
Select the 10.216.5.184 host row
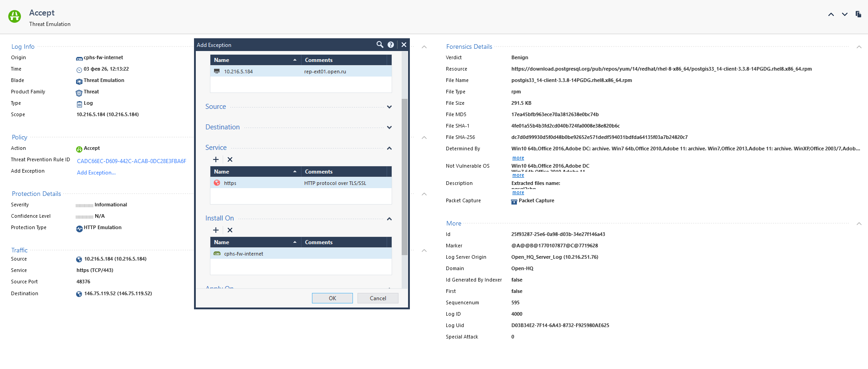[x=301, y=71]
